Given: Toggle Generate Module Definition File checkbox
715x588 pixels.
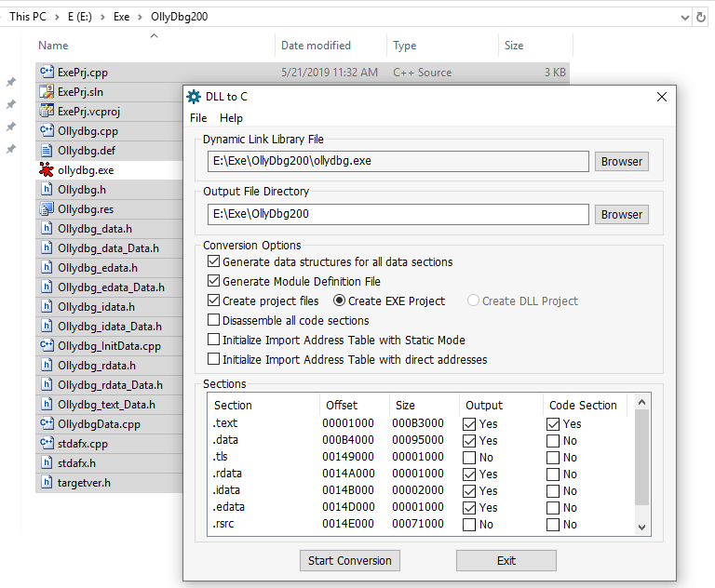Looking at the screenshot, I should click(x=213, y=281).
